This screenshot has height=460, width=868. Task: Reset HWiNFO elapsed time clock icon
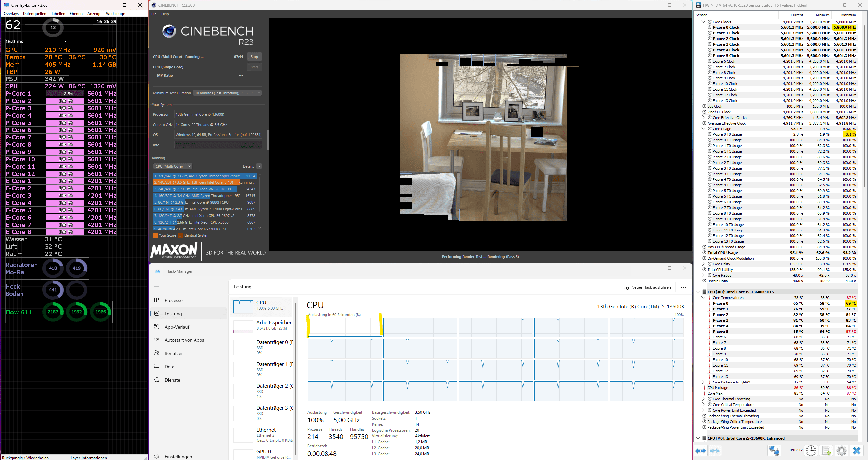[811, 450]
